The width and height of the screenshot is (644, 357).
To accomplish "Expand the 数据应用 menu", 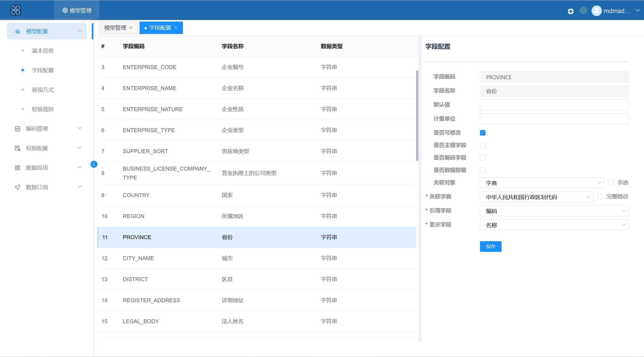I will point(80,167).
